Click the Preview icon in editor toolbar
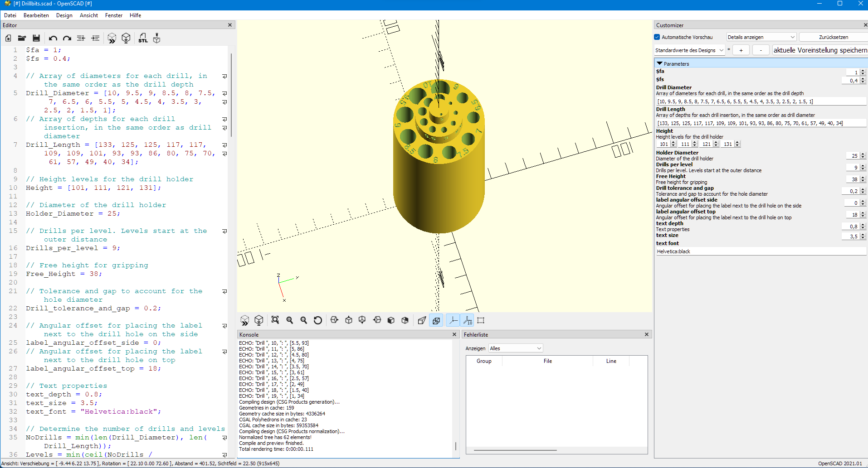Viewport: 868px width, 468px height. tap(112, 39)
